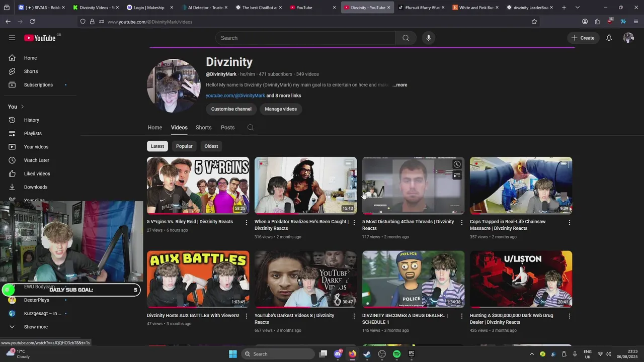Expand the You section chevron

[x=22, y=107]
